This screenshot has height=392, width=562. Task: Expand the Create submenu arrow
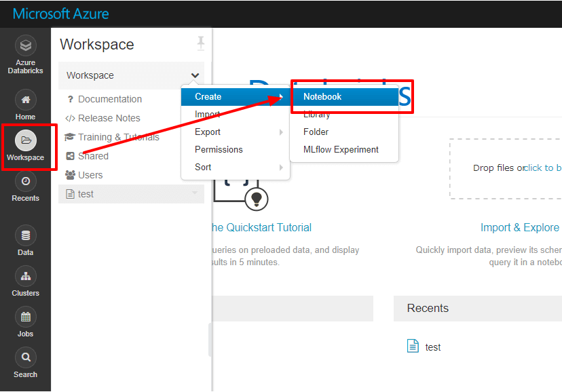point(282,97)
